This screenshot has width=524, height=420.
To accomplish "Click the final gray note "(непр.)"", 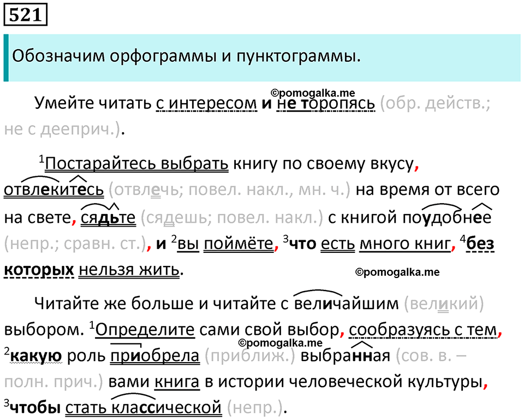I will click(x=255, y=407).
